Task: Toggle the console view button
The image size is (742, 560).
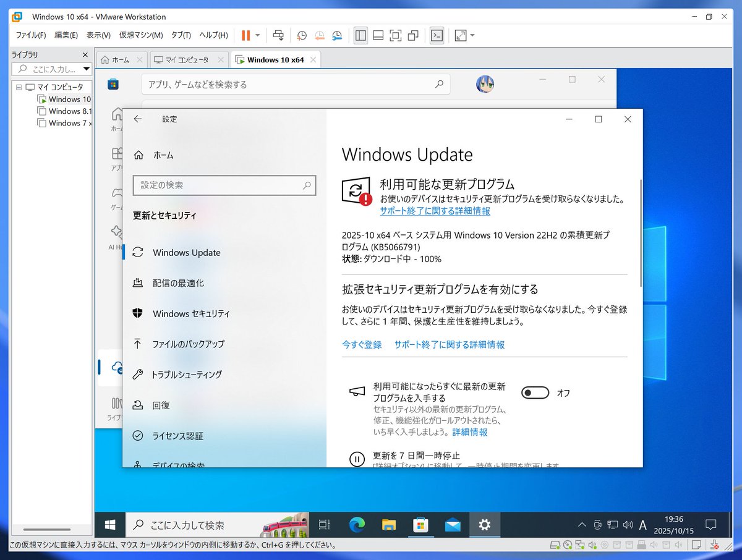Action: click(437, 35)
